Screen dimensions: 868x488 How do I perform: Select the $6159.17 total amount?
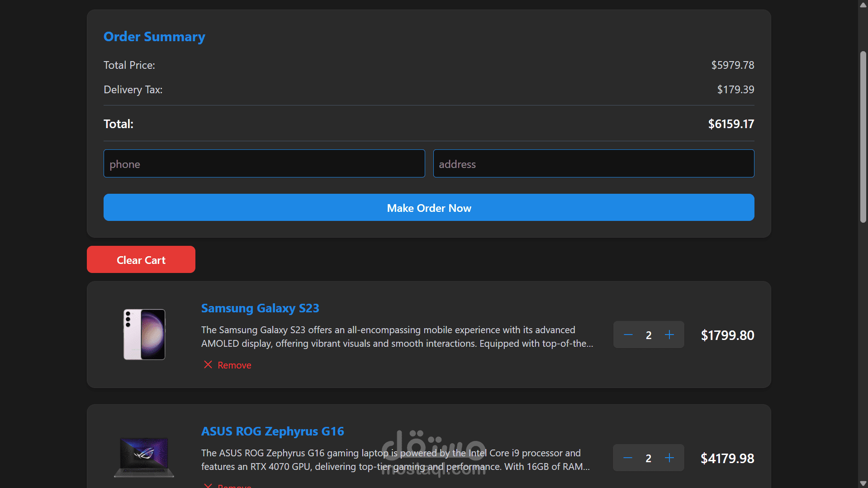tap(731, 124)
